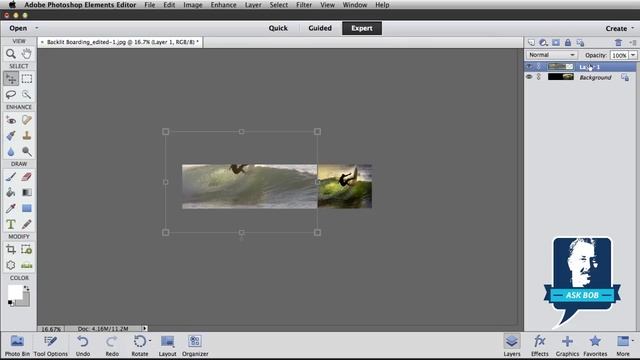Click the Undo button
640x360 pixels.
[83, 345]
